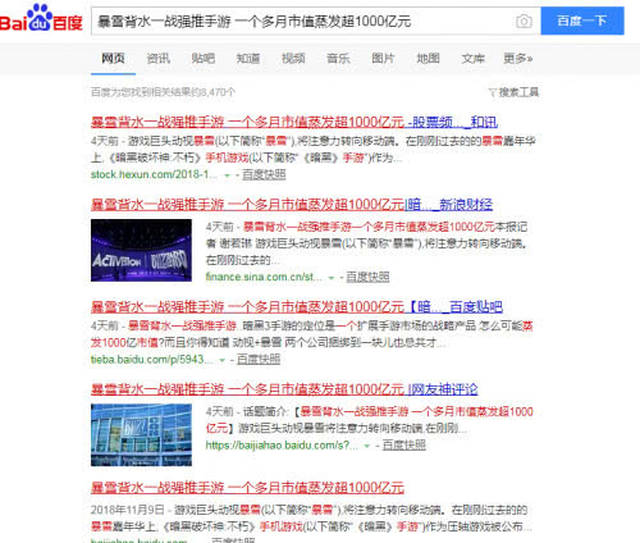This screenshot has height=543, width=640.
Task: Open the 知道 tab
Action: tap(248, 58)
